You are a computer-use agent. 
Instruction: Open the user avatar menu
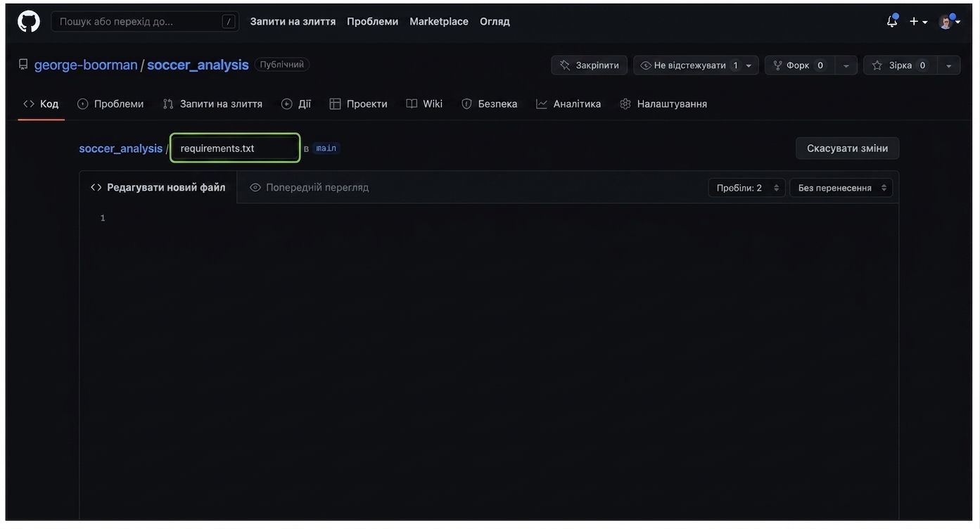[x=949, y=22]
